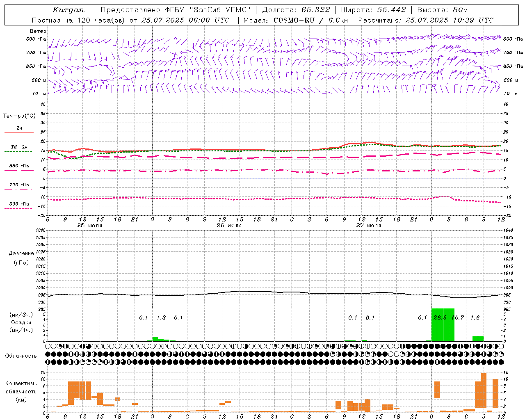Click the "Тем-ра(°C)" temperature label

point(19,116)
